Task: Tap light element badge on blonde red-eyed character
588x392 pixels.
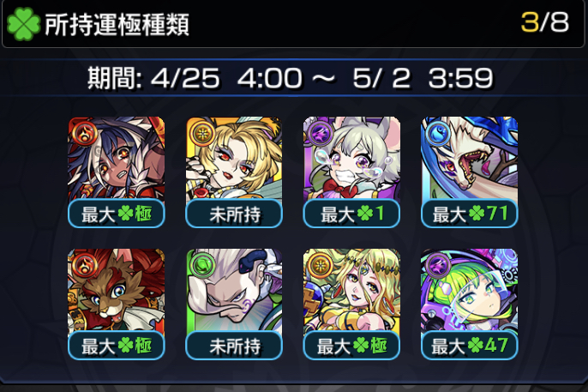Action: [x=203, y=133]
